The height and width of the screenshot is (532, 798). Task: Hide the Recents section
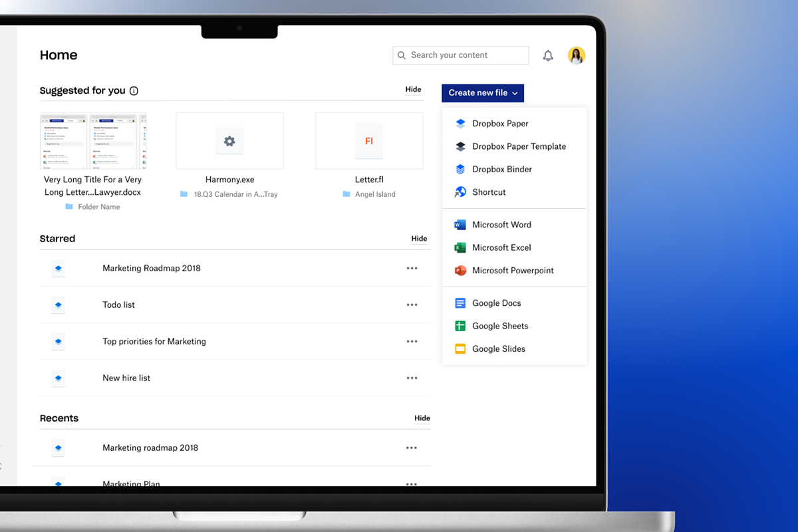pos(422,418)
